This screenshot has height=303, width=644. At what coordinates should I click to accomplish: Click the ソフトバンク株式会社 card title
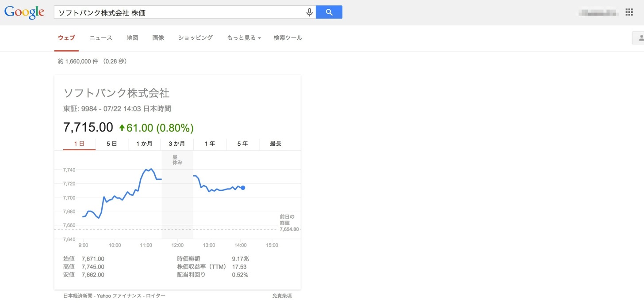coord(117,93)
